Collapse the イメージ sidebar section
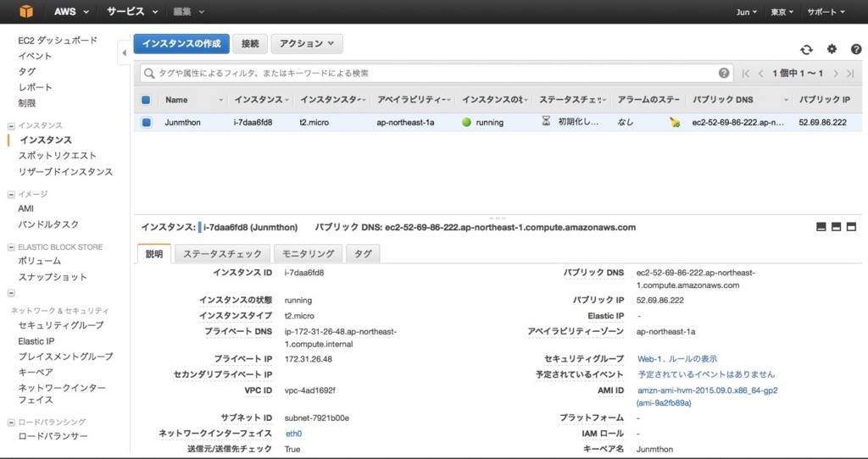868x459 pixels. tap(11, 195)
